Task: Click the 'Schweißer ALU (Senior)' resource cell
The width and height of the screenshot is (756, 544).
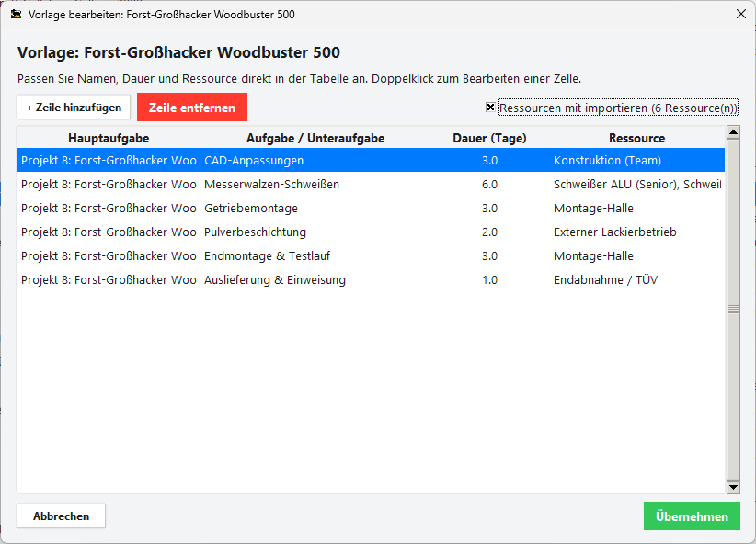Action: pos(637,185)
